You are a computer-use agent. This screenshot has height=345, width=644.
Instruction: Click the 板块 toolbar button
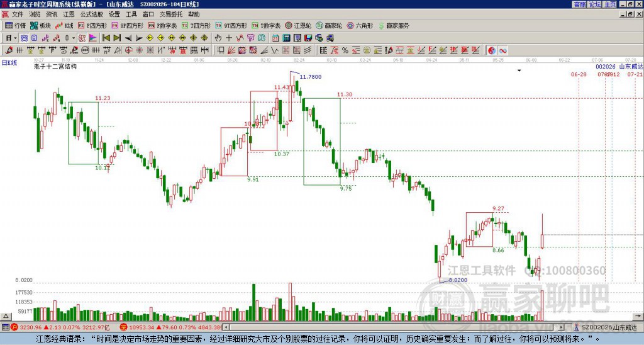(x=40, y=25)
